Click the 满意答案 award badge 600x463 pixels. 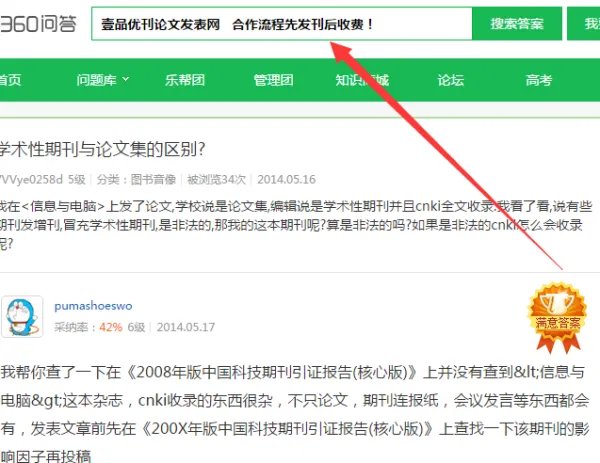coord(558,318)
